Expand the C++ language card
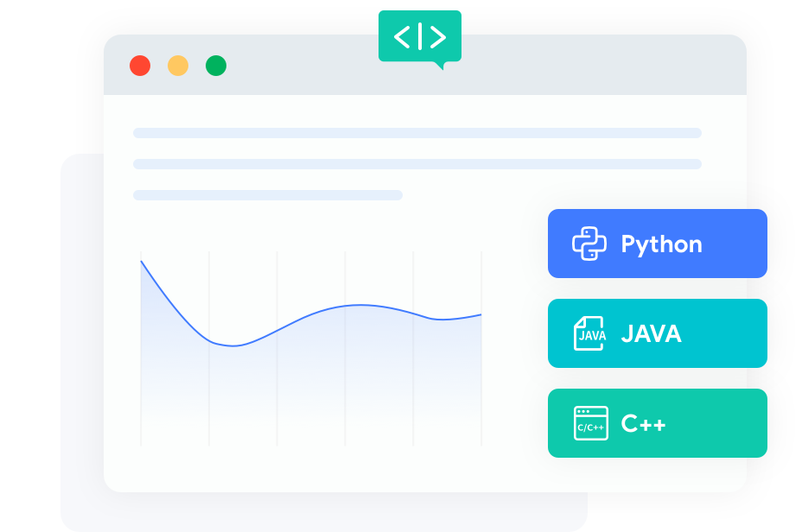 coord(657,422)
